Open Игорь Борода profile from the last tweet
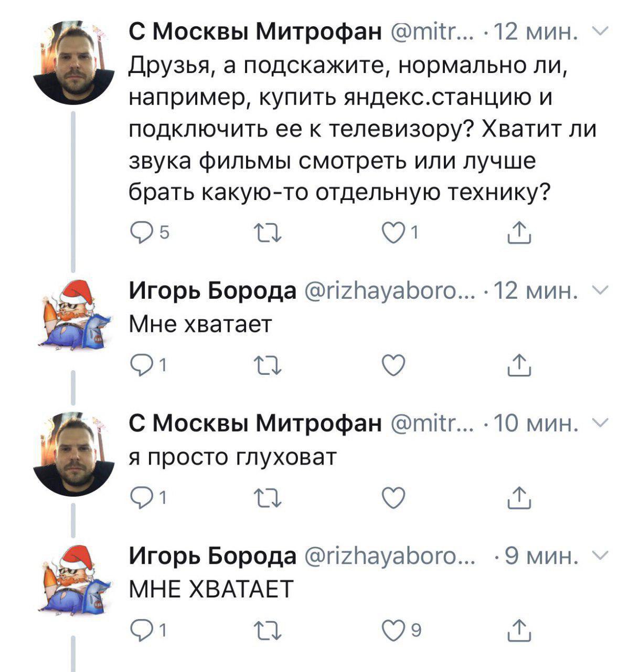Screen dimensions: 618x672 (x=212, y=555)
